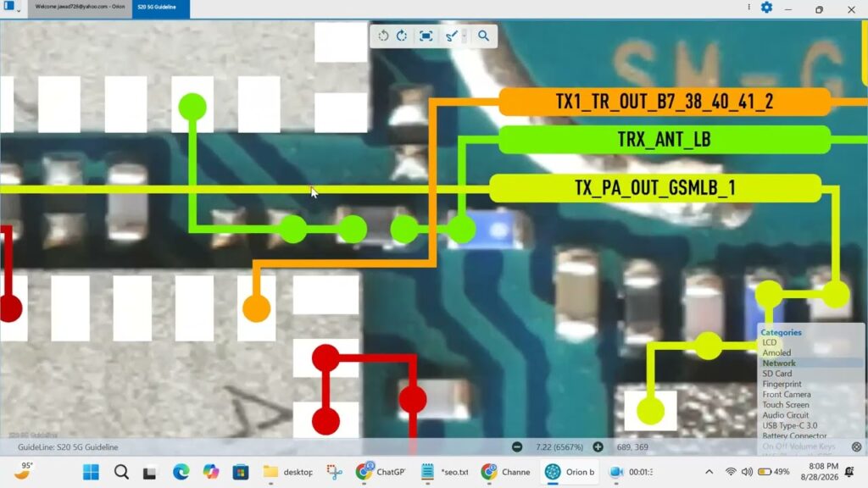Open Windows taskbar search
The height and width of the screenshot is (488, 868).
[x=121, y=472]
